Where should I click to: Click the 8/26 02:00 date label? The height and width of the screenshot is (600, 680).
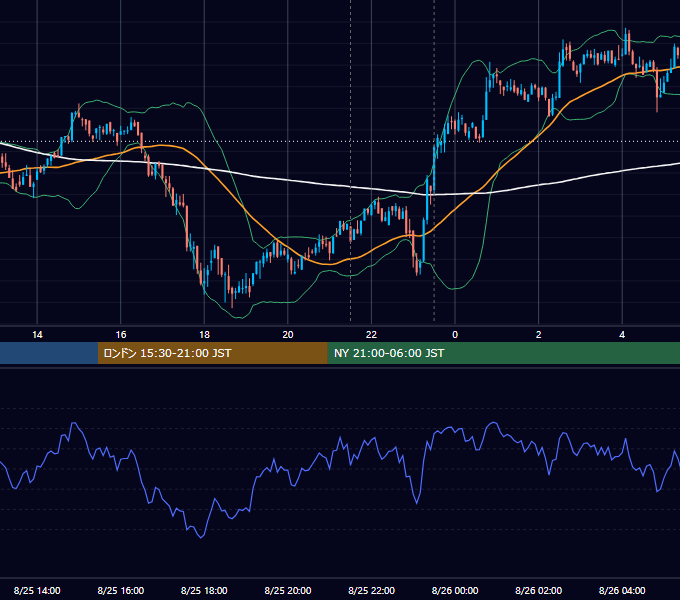click(539, 590)
